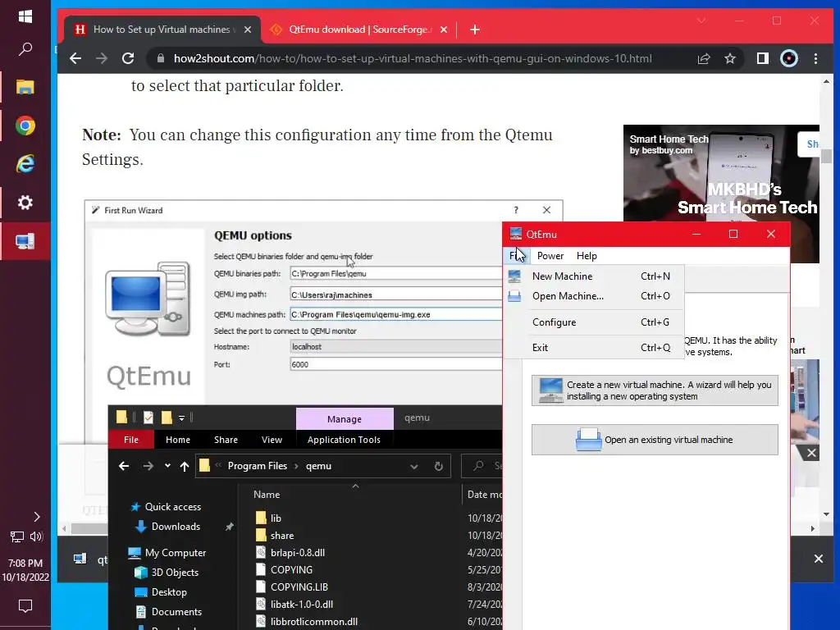Go up one folder in Explorer
The height and width of the screenshot is (630, 840).
[x=185, y=466]
